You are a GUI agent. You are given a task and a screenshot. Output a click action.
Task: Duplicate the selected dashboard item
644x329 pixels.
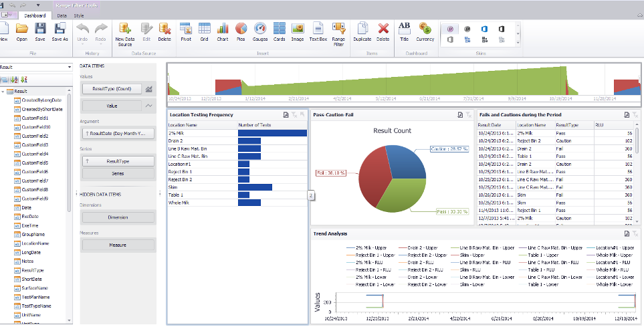pos(362,31)
